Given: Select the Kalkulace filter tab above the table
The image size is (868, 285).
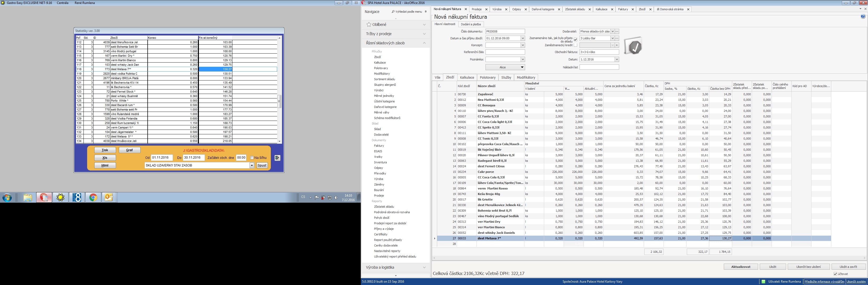Looking at the screenshot, I should (467, 77).
